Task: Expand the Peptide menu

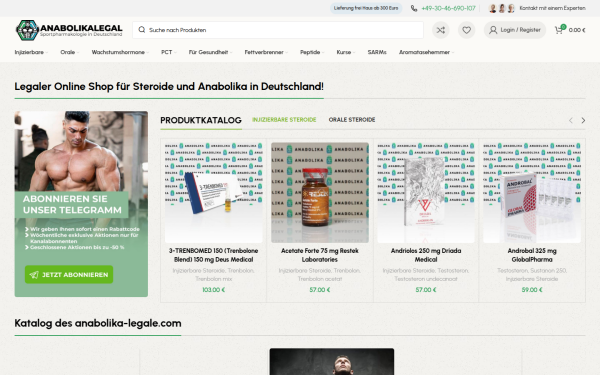Action: (x=312, y=52)
